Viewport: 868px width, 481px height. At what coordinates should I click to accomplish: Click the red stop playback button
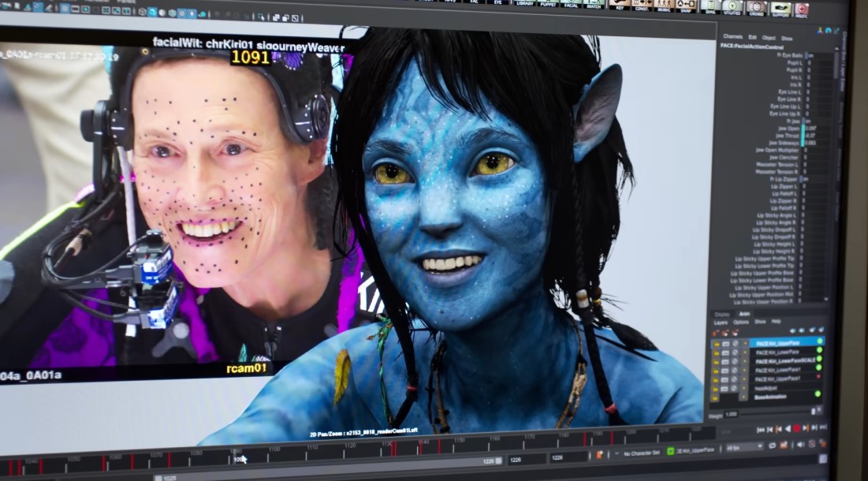click(x=796, y=429)
